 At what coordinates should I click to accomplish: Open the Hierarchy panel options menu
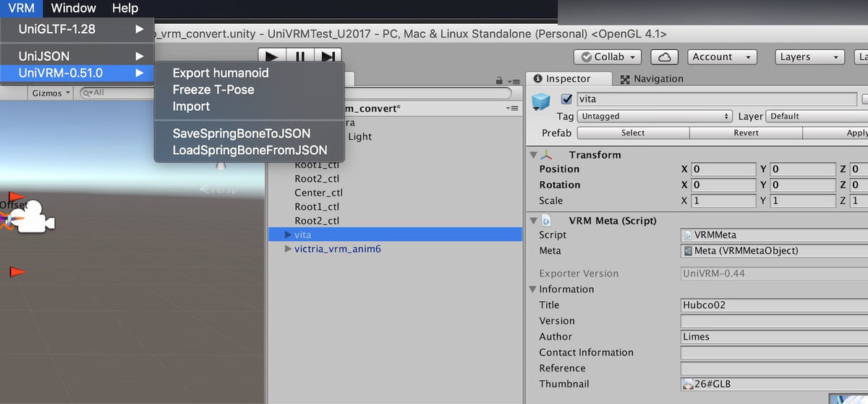(514, 81)
